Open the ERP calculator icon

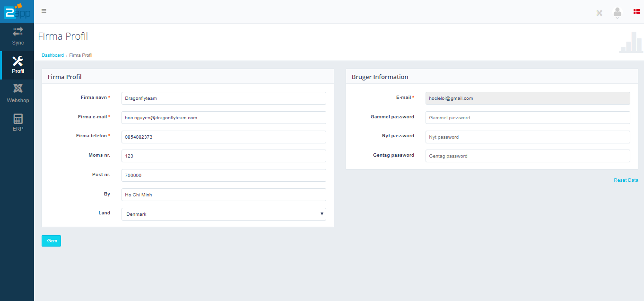coord(17,119)
